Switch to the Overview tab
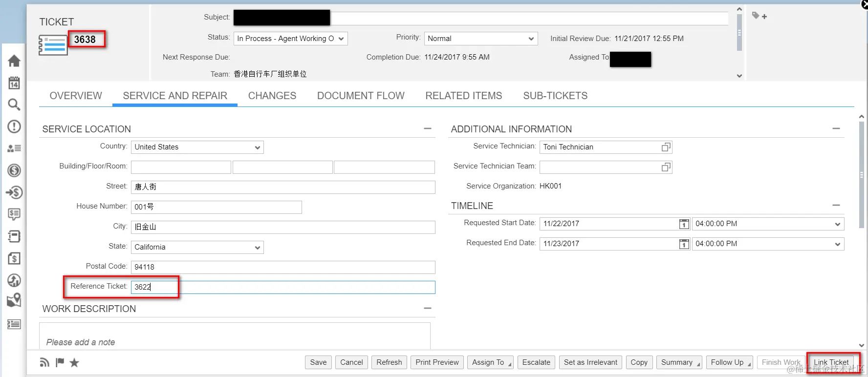The height and width of the screenshot is (377, 868). (76, 96)
